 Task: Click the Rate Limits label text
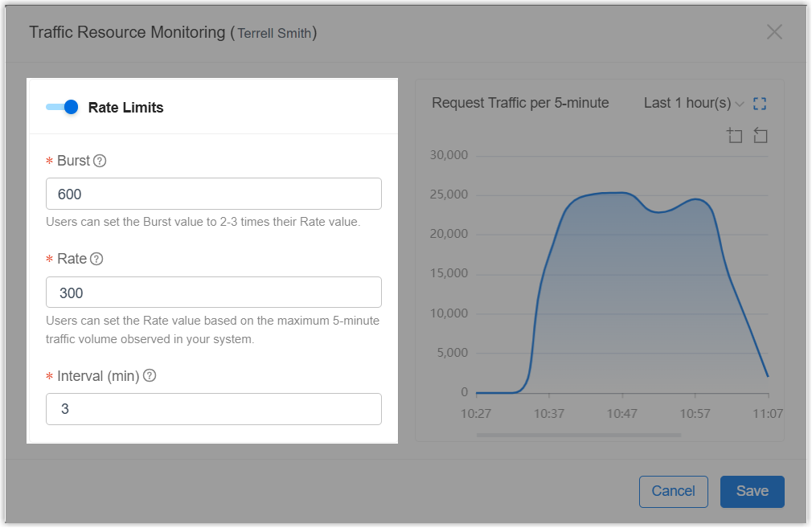(x=125, y=108)
